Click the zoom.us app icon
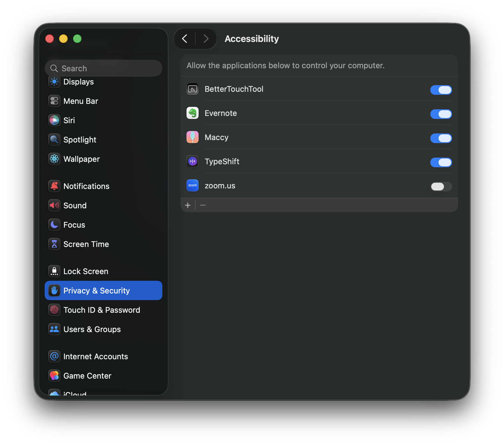The width and height of the screenshot is (504, 445). [193, 186]
